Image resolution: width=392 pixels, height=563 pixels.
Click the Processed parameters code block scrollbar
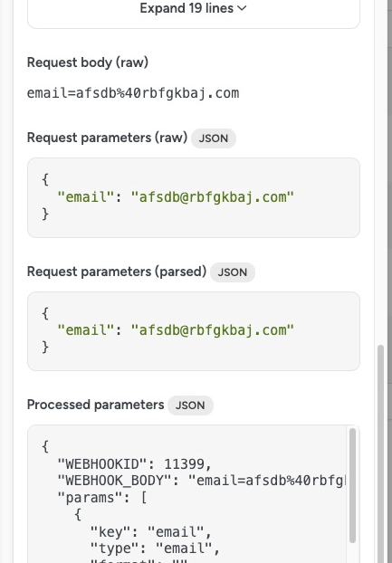point(352,485)
